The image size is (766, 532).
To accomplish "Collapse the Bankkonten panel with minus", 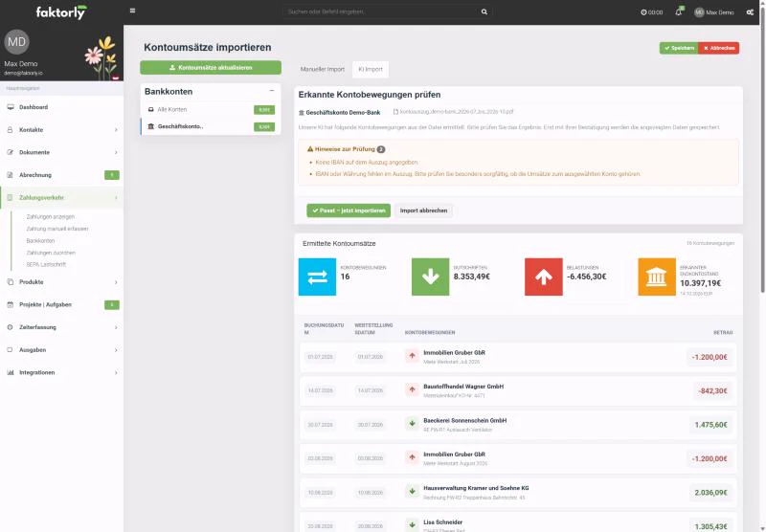I will (x=272, y=91).
